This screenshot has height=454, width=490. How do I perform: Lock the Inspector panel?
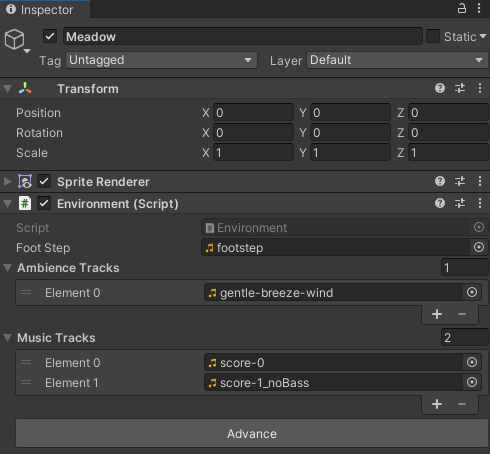coord(462,8)
